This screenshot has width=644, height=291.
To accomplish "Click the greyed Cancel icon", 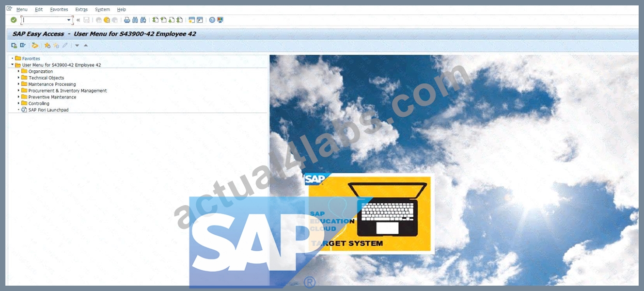I will coord(114,20).
